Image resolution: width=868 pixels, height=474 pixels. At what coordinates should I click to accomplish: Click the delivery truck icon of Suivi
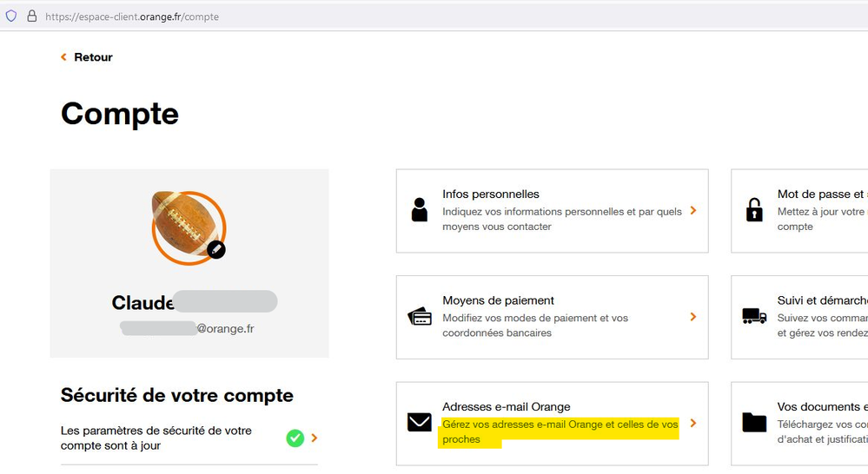tap(754, 316)
